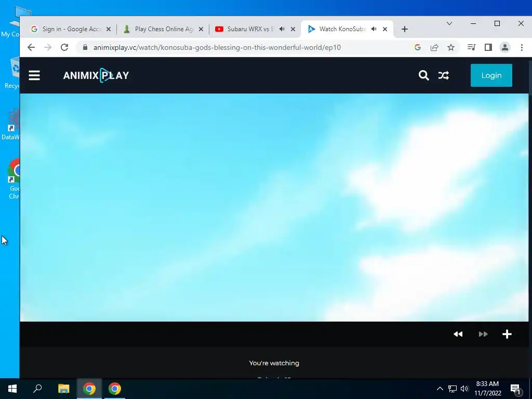The height and width of the screenshot is (399, 532).
Task: Open Windows taskbar search
Action: pos(37,389)
